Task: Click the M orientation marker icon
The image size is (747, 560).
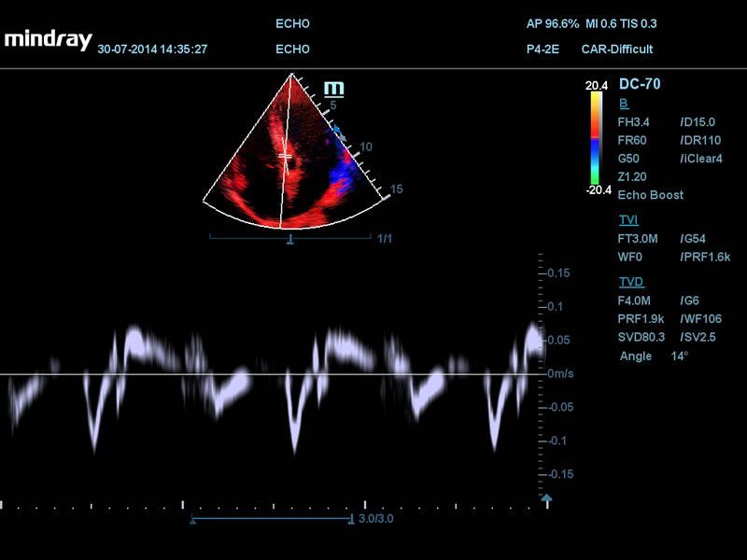Action: pyautogui.click(x=334, y=89)
